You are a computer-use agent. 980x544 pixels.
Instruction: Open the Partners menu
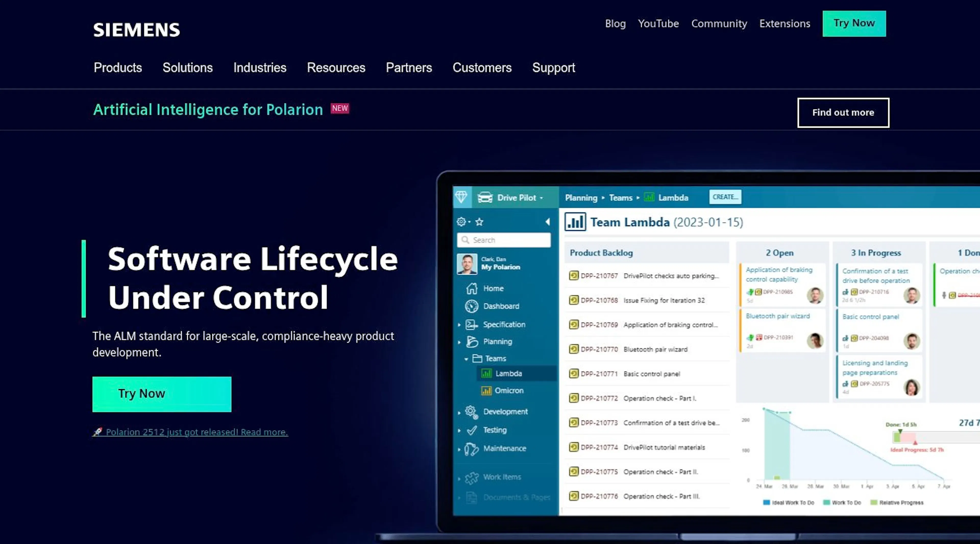point(409,68)
